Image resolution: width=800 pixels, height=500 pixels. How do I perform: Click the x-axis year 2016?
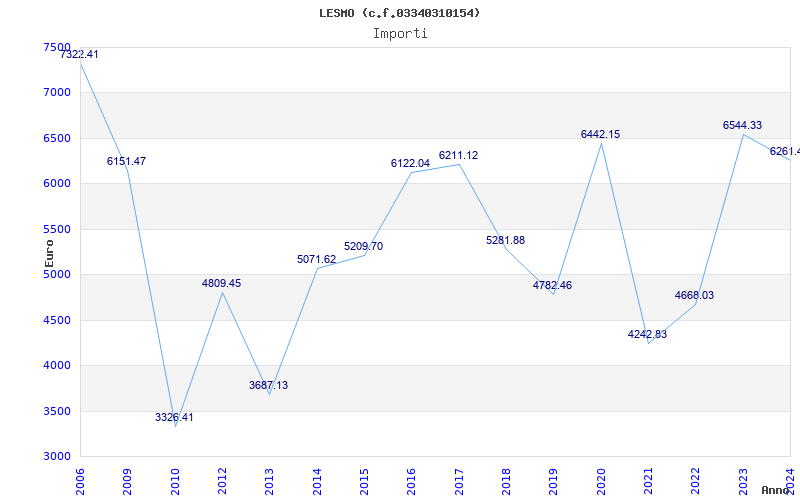(412, 482)
